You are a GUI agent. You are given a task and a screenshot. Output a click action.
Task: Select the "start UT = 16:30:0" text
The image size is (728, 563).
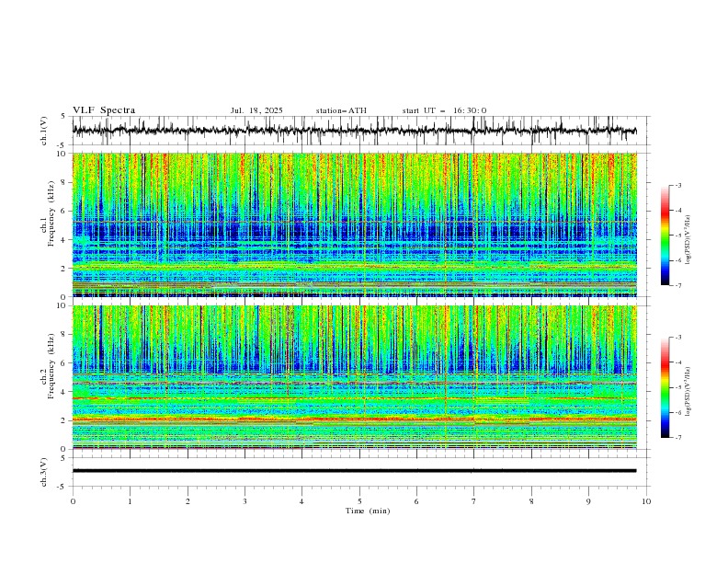pos(444,110)
